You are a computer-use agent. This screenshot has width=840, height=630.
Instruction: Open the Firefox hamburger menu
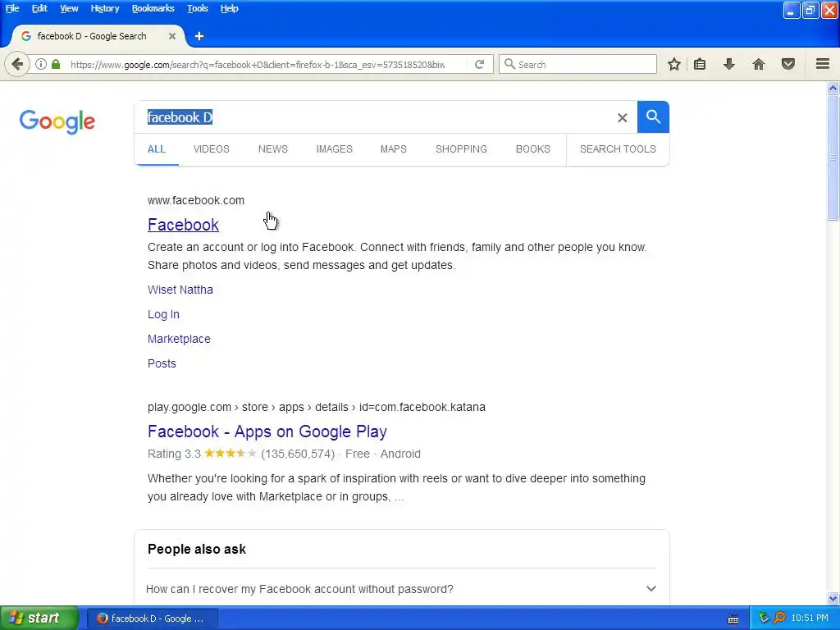(x=823, y=64)
